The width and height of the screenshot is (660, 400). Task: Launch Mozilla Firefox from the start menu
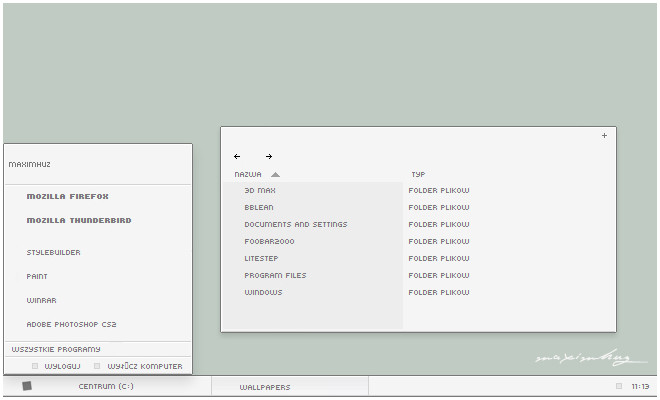(67, 196)
